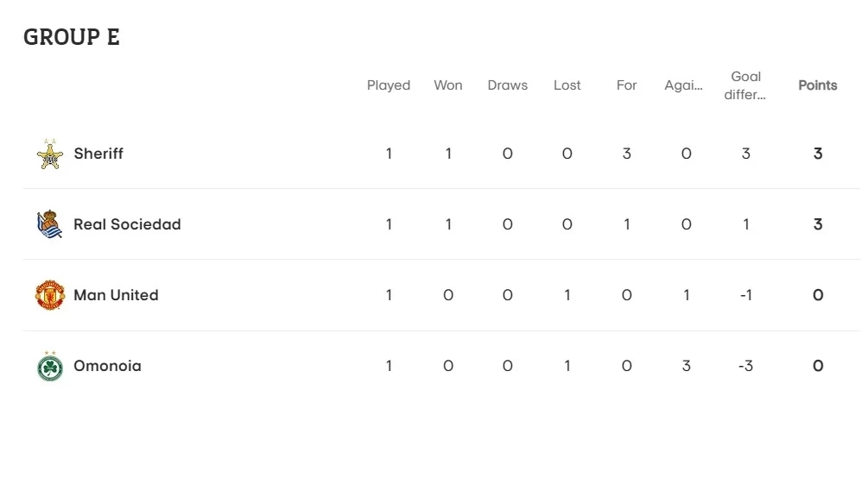868x478 pixels.
Task: Open the Real Sociedad team link
Action: click(127, 224)
